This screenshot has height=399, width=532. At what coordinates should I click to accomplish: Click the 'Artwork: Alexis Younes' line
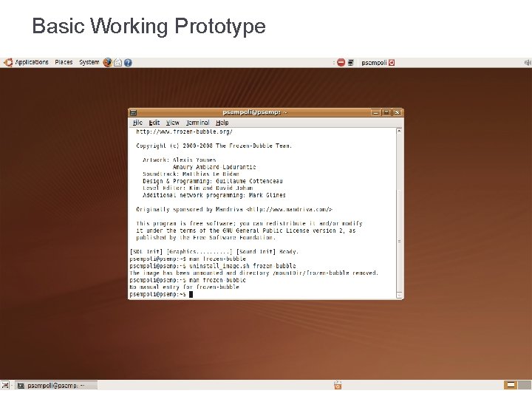pyautogui.click(x=179, y=160)
